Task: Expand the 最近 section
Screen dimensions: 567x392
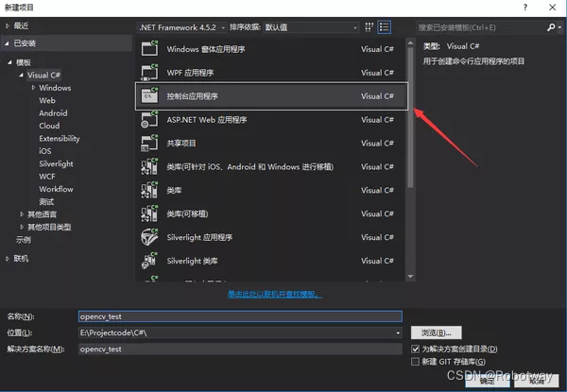Action: [8, 26]
